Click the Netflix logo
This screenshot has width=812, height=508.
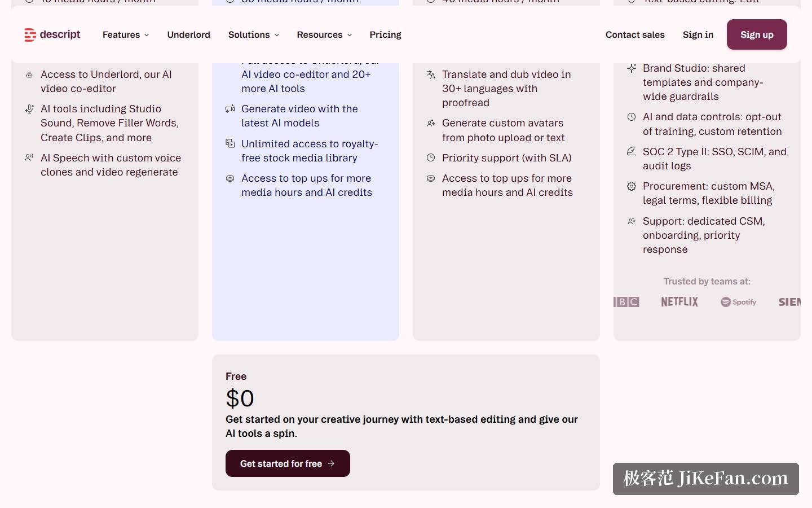(x=679, y=302)
